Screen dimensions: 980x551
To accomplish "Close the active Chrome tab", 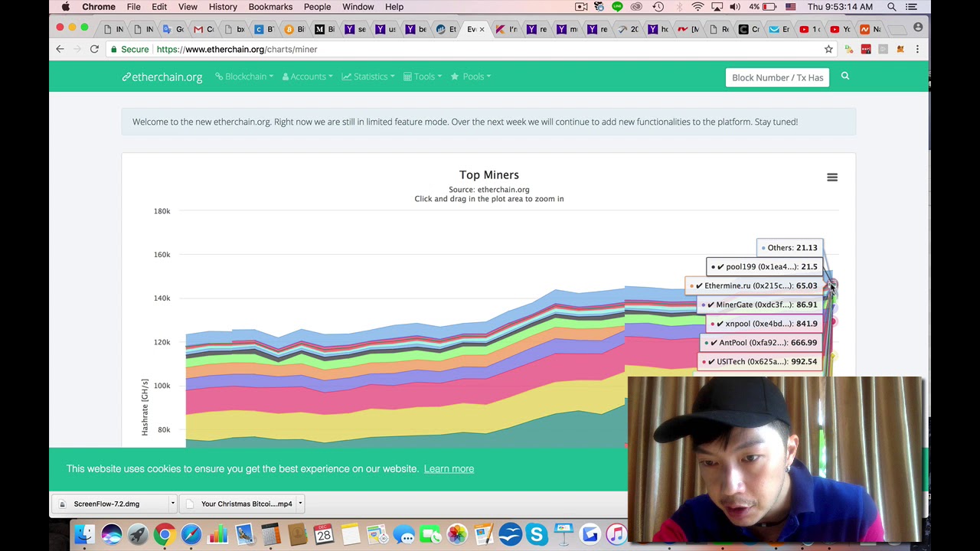I will (x=482, y=29).
